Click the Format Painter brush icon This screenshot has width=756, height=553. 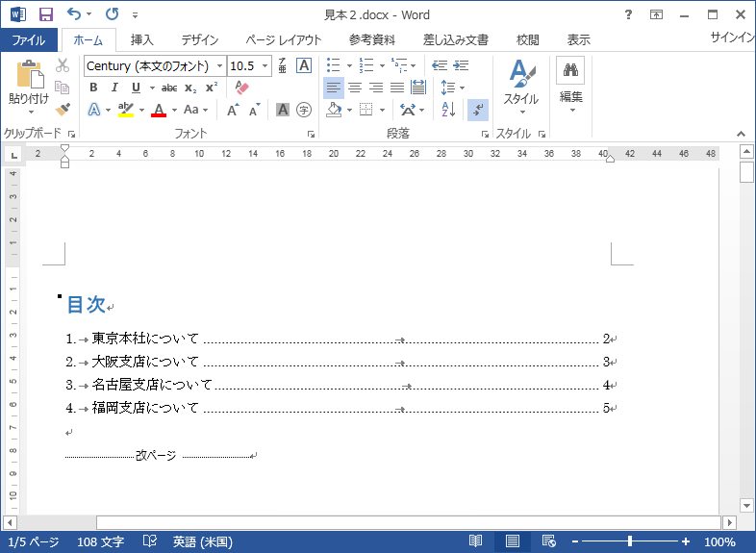point(63,110)
